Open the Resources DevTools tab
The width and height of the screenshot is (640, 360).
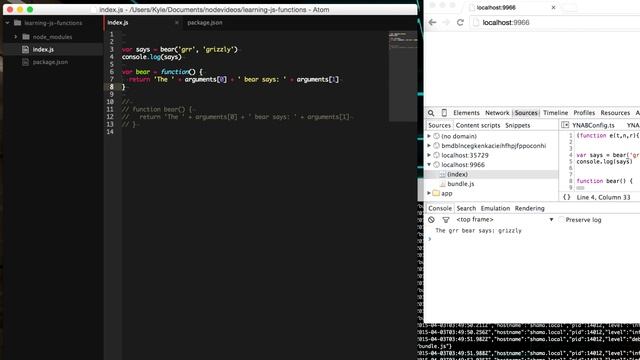click(615, 113)
